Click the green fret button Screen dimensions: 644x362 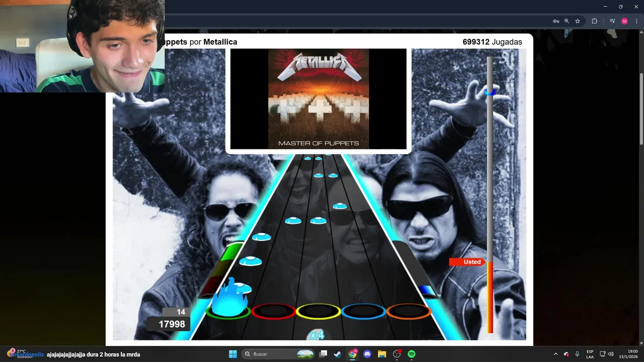click(x=228, y=312)
